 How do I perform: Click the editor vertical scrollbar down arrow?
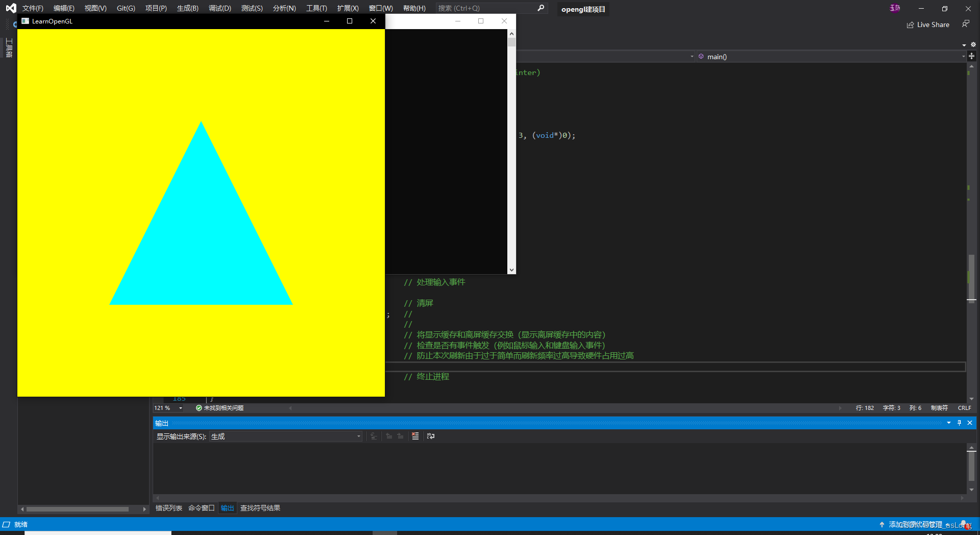tap(971, 400)
